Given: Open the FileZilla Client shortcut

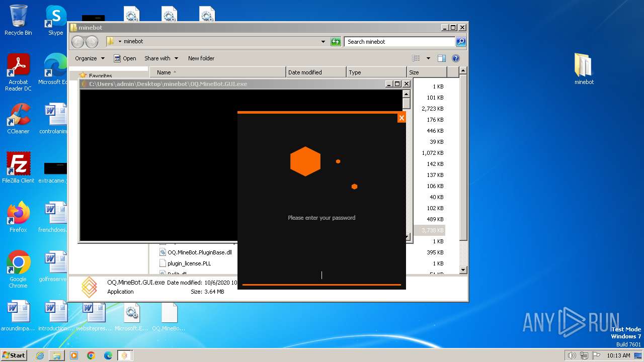Looking at the screenshot, I should point(18,168).
